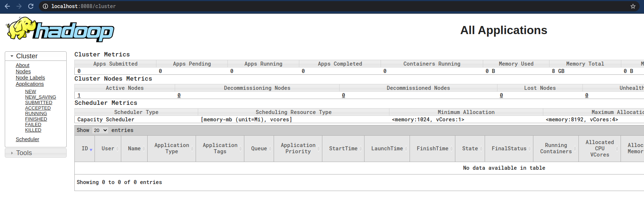Filter applications by ACCEPTED state
Viewport: 644px width, 202px height.
(x=38, y=108)
